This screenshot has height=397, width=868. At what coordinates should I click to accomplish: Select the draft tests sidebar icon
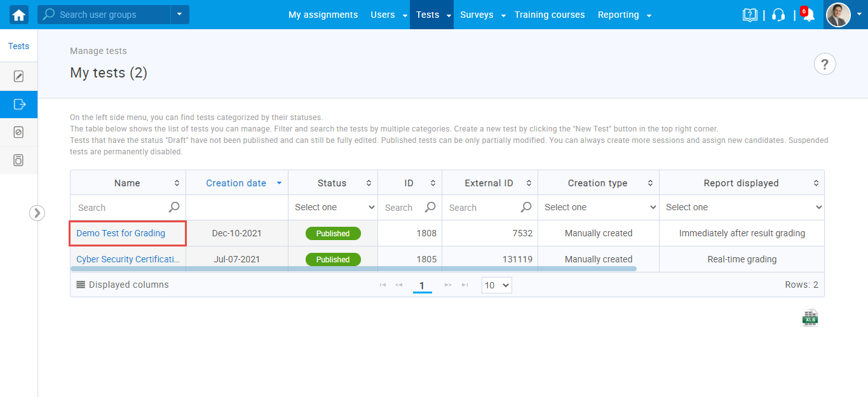pyautogui.click(x=18, y=77)
